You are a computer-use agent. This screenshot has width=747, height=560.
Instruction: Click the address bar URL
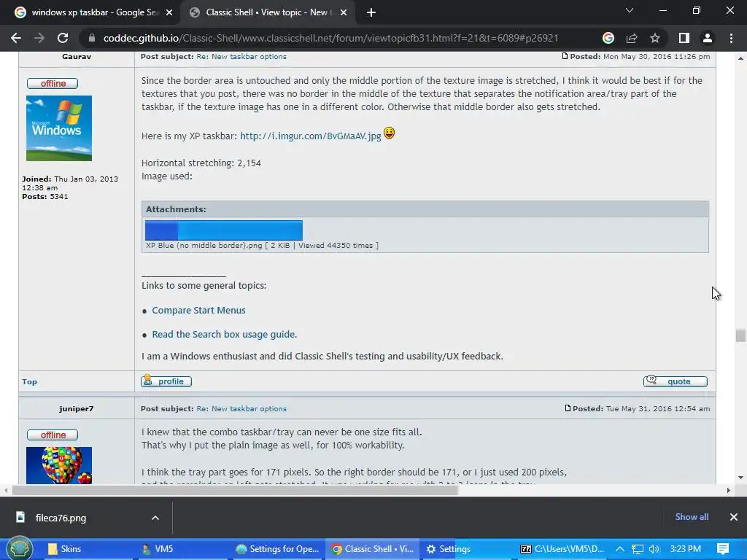(330, 38)
